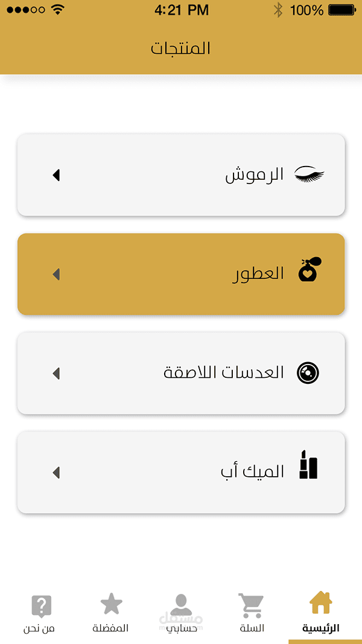The width and height of the screenshot is (362, 644).
Task: Tap the eyelash icon beside الرموش
Action: (x=310, y=174)
